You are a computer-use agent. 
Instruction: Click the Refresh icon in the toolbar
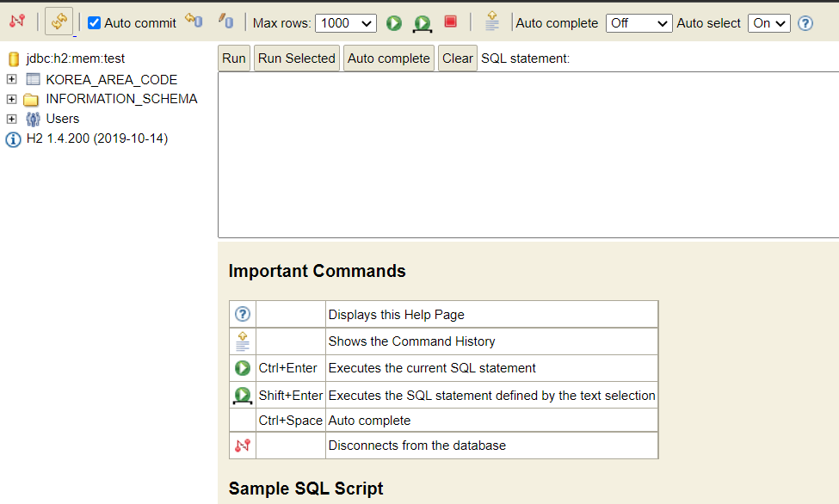(59, 22)
